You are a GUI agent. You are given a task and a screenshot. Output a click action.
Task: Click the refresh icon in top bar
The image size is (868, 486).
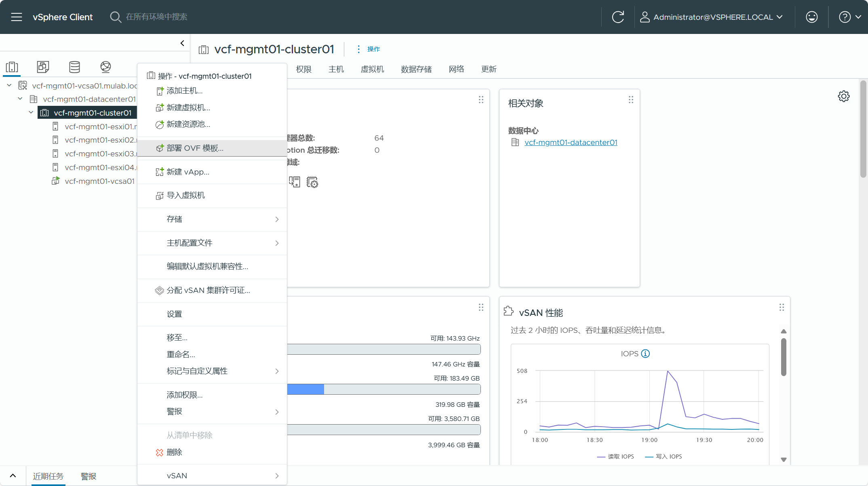618,17
